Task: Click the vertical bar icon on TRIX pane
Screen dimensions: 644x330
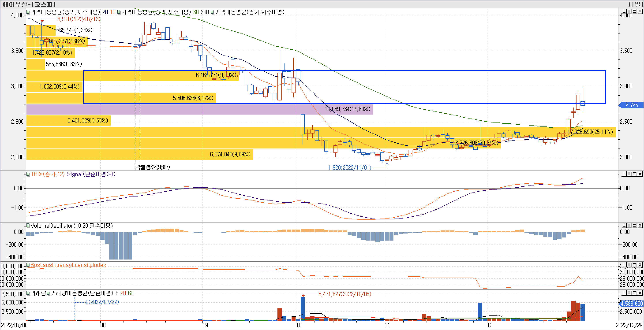Action: [x=629, y=174]
